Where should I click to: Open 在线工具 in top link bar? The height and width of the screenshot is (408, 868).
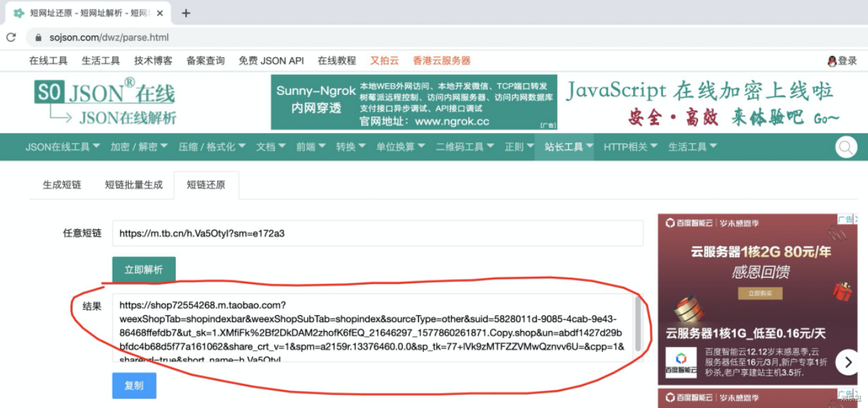48,61
